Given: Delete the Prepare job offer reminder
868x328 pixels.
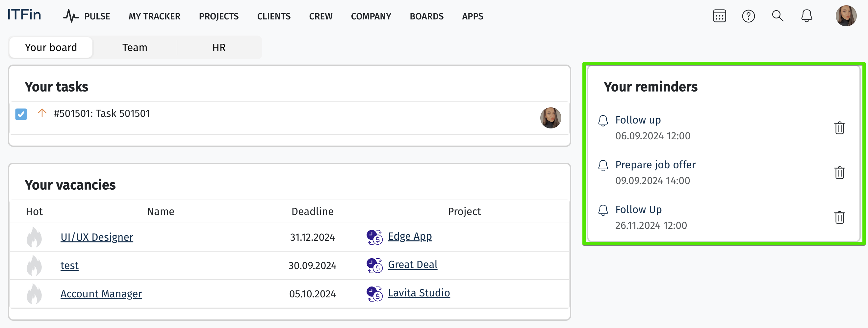Looking at the screenshot, I should [x=839, y=173].
